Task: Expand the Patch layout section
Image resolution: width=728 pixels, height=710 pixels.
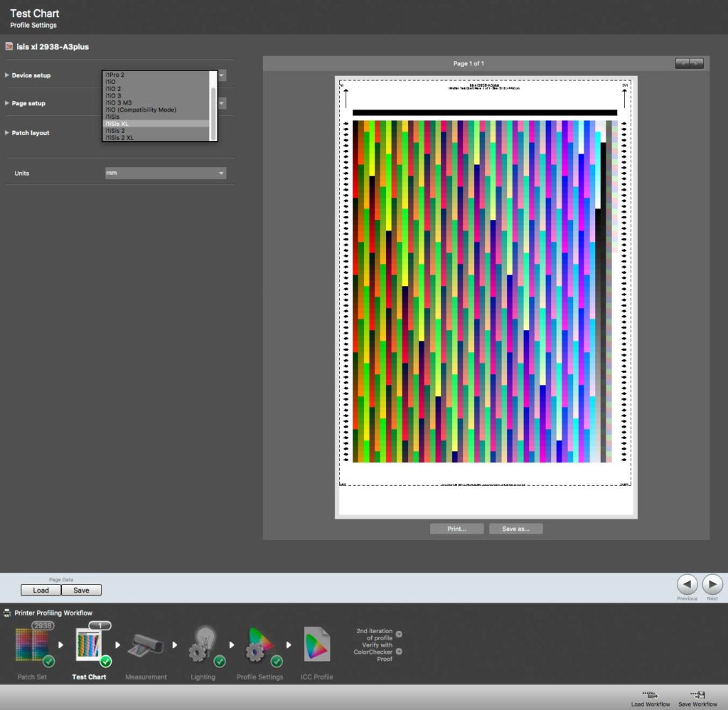Action: 7,132
